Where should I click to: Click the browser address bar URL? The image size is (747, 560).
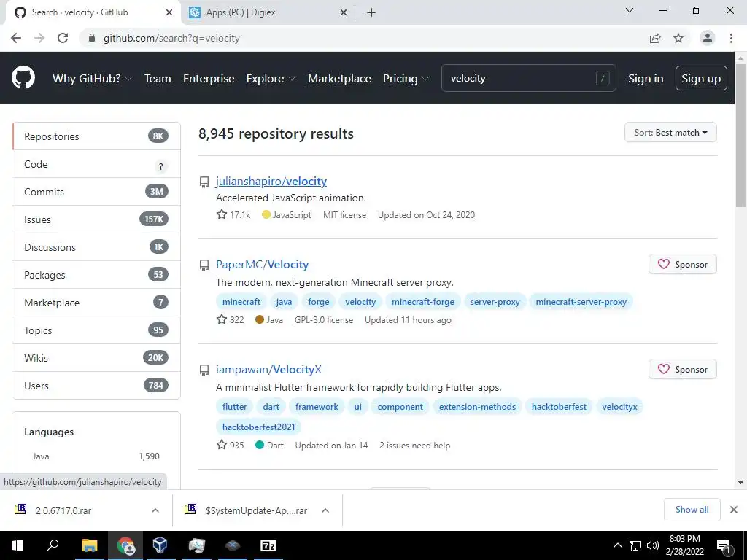point(171,38)
